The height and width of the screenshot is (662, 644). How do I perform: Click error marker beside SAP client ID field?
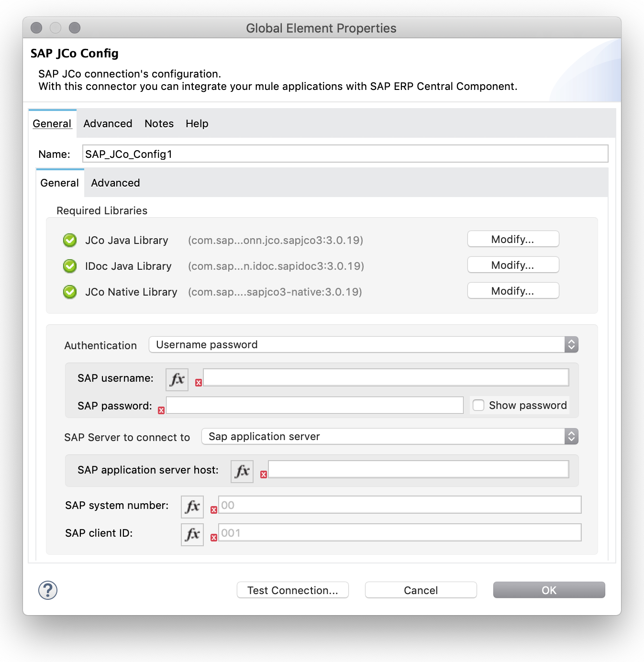(214, 538)
